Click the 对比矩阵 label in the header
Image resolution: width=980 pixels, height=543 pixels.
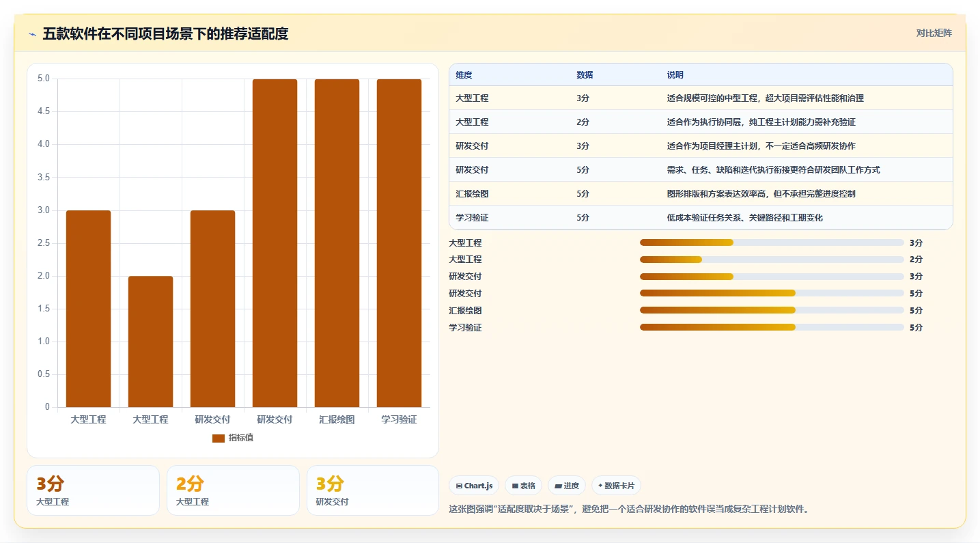(934, 33)
